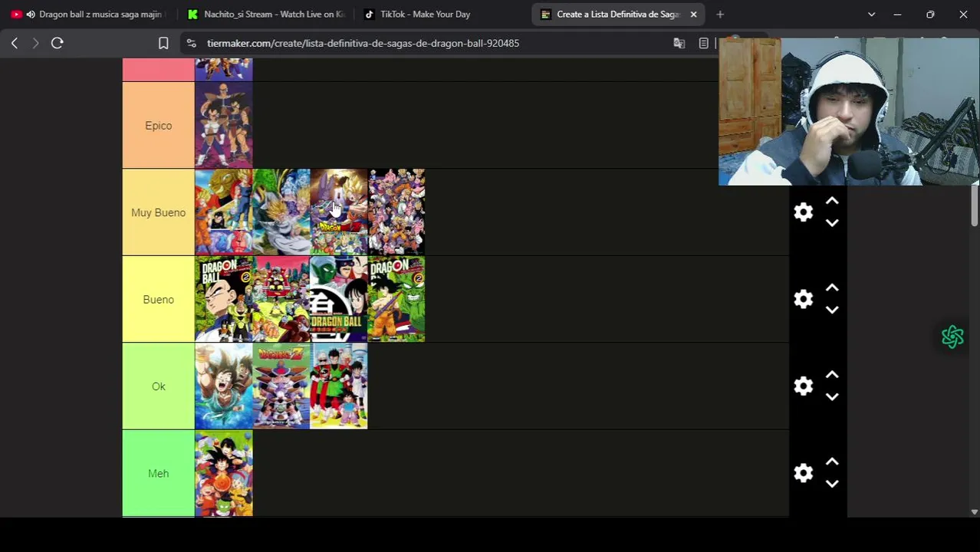Viewport: 980px width, 552px height.
Task: Move Ok row up with arrow
Action: click(832, 375)
